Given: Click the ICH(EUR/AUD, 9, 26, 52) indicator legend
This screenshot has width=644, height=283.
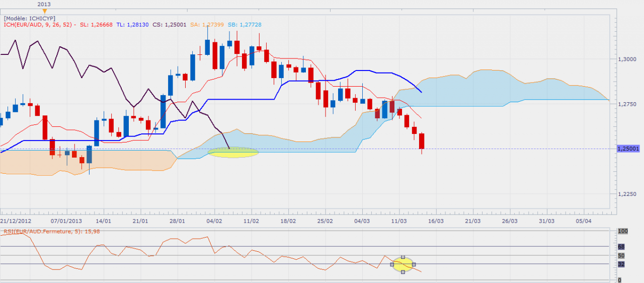Looking at the screenshot, I should pos(38,25).
